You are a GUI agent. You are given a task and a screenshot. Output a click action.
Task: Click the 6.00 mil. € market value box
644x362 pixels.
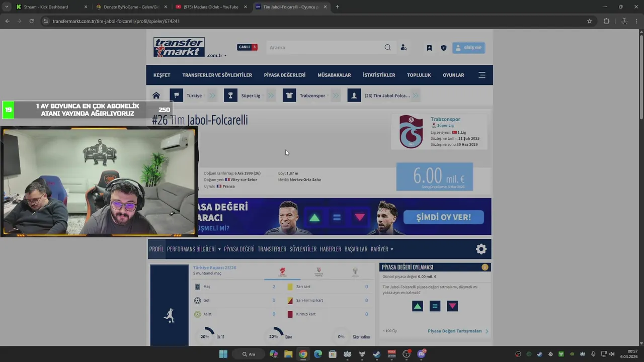pos(434,176)
